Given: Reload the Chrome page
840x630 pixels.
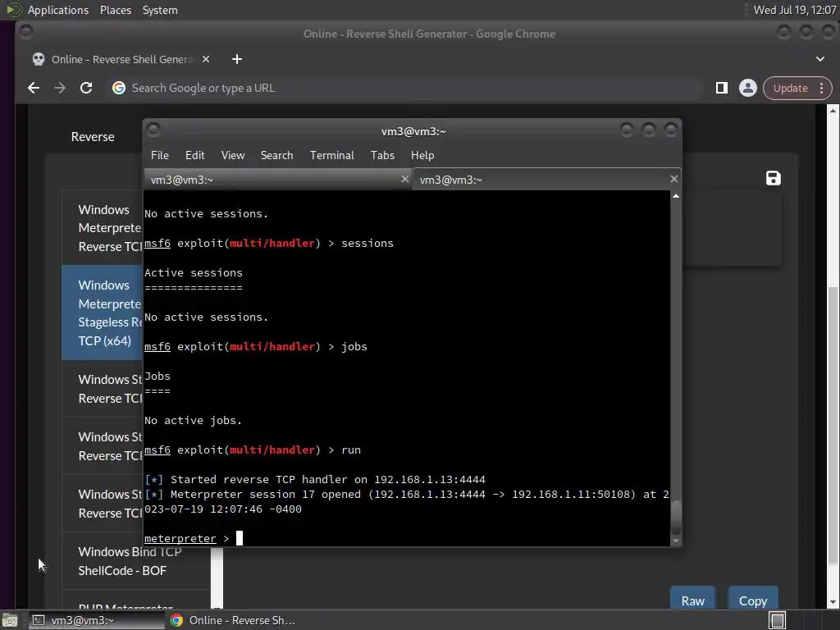Looking at the screenshot, I should pyautogui.click(x=86, y=88).
